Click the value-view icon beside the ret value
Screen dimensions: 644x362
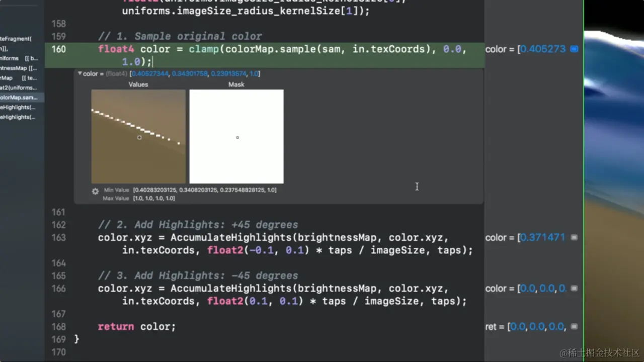pos(574,326)
